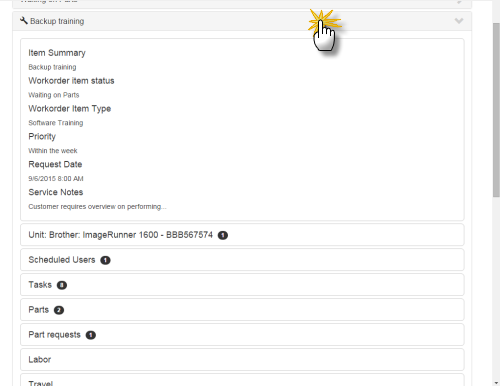Click the count badge on the Unit row

[x=223, y=235]
